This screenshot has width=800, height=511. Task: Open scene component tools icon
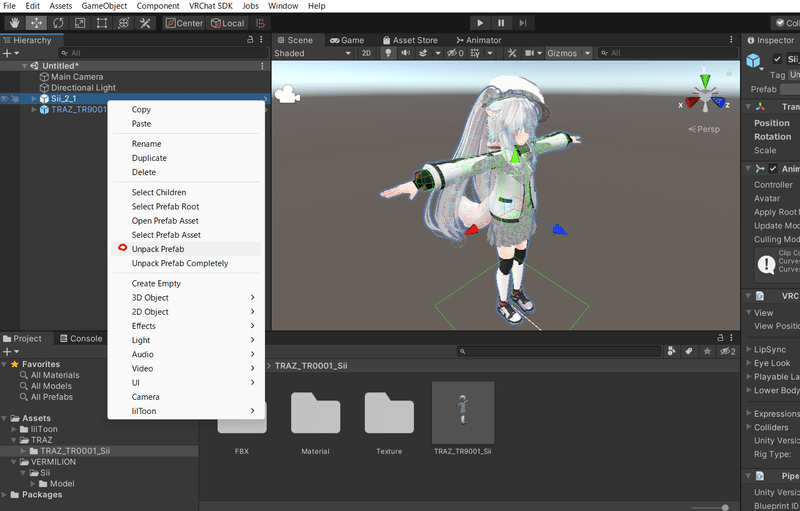click(512, 53)
